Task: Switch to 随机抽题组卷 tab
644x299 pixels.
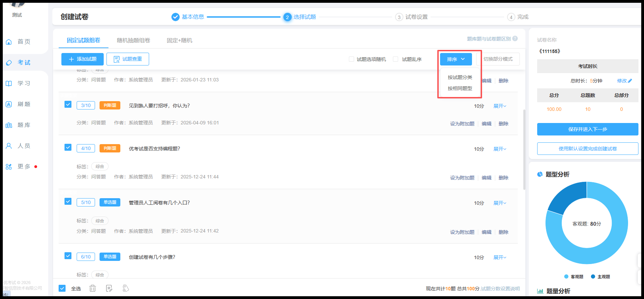Action: 134,41
